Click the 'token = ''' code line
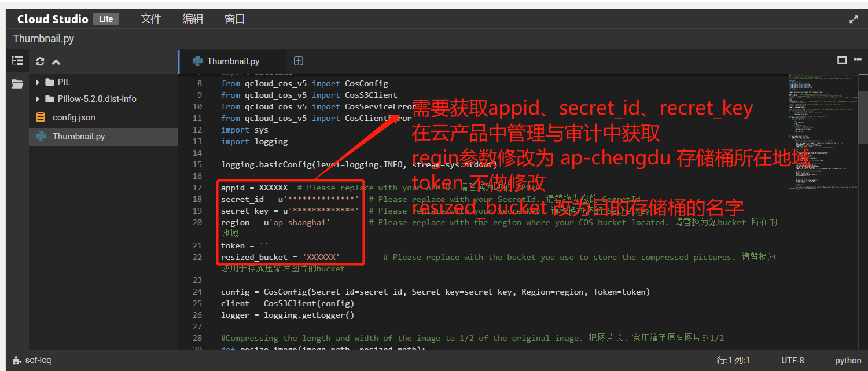Image resolution: width=868 pixels, height=371 pixels. tap(244, 245)
